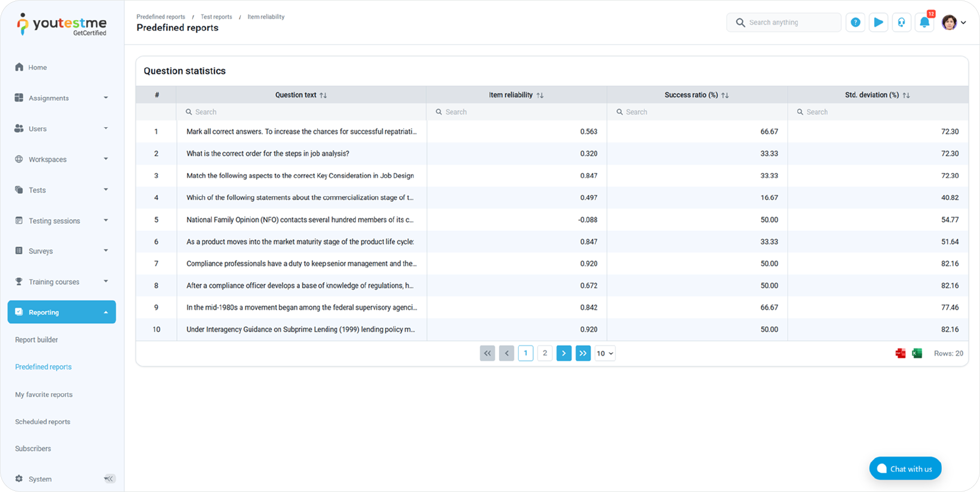Sort by Item reliability column
This screenshot has height=492, width=980.
click(540, 95)
